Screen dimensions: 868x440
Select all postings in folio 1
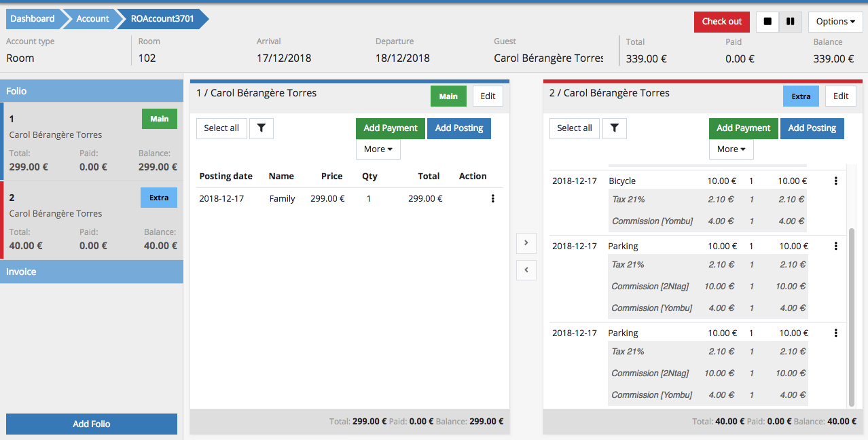(x=221, y=128)
